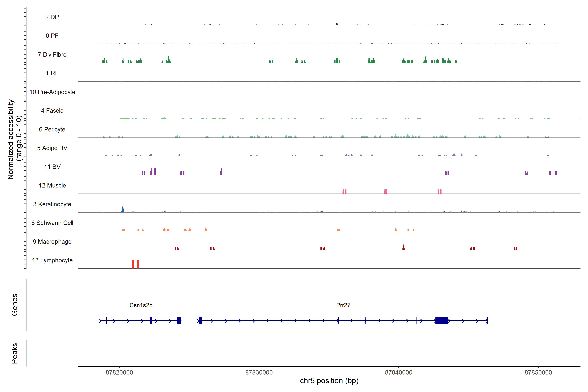This screenshot has width=588, height=392.
Task: Click the 8 Schwann Cell track label
Action: tap(52, 223)
